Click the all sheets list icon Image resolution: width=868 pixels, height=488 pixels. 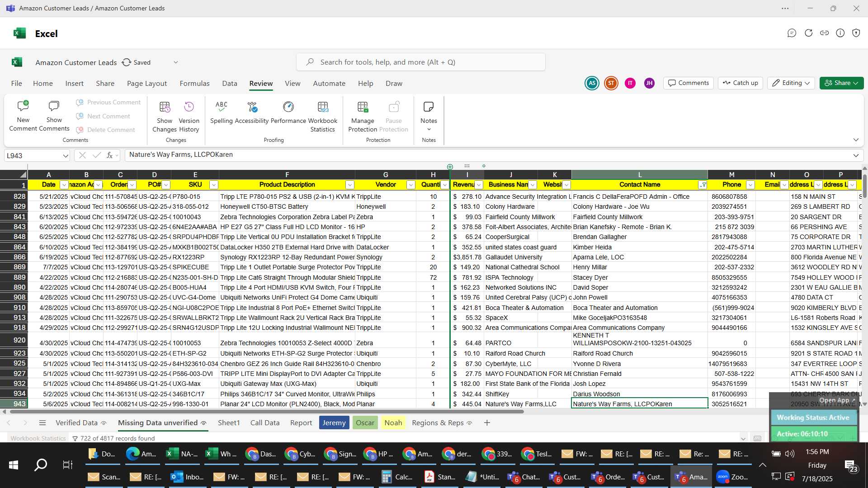(42, 423)
